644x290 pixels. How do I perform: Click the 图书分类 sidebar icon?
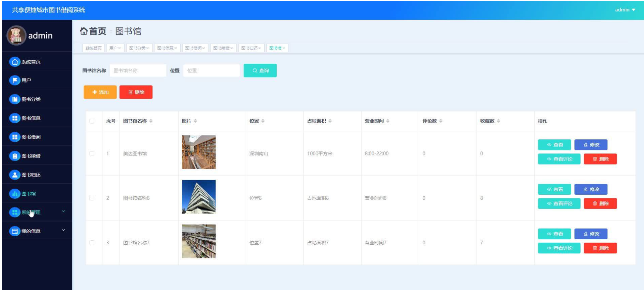click(x=14, y=99)
